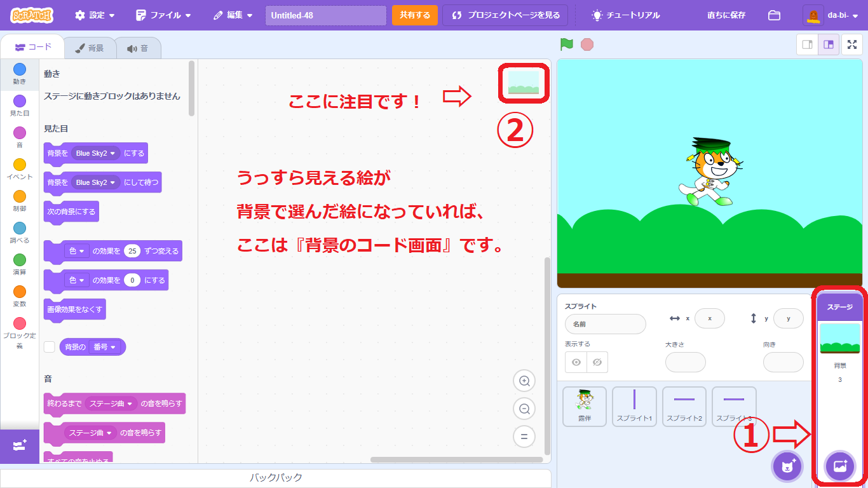Switch to large stage layout

[x=829, y=44]
